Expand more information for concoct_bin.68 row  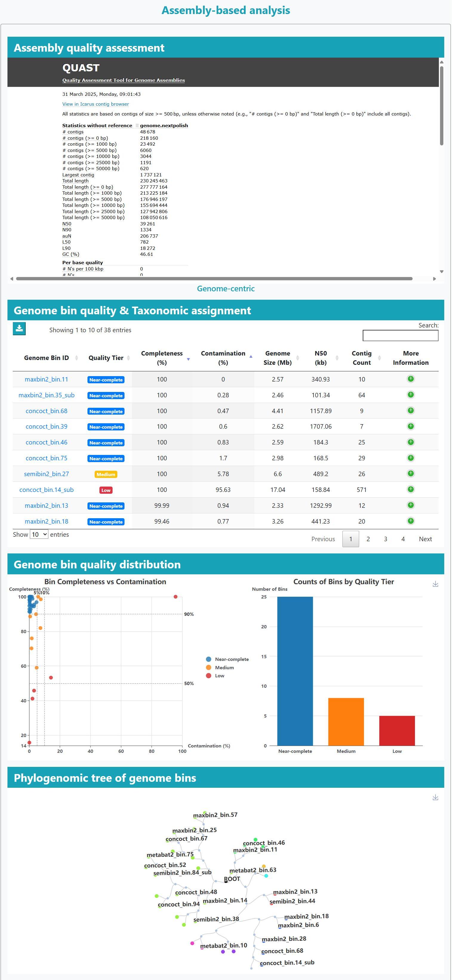pyautogui.click(x=411, y=410)
